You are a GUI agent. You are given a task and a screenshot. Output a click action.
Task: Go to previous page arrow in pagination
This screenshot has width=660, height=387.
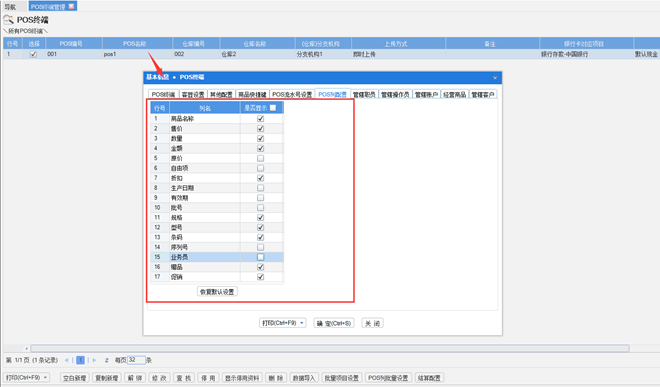[67, 360]
